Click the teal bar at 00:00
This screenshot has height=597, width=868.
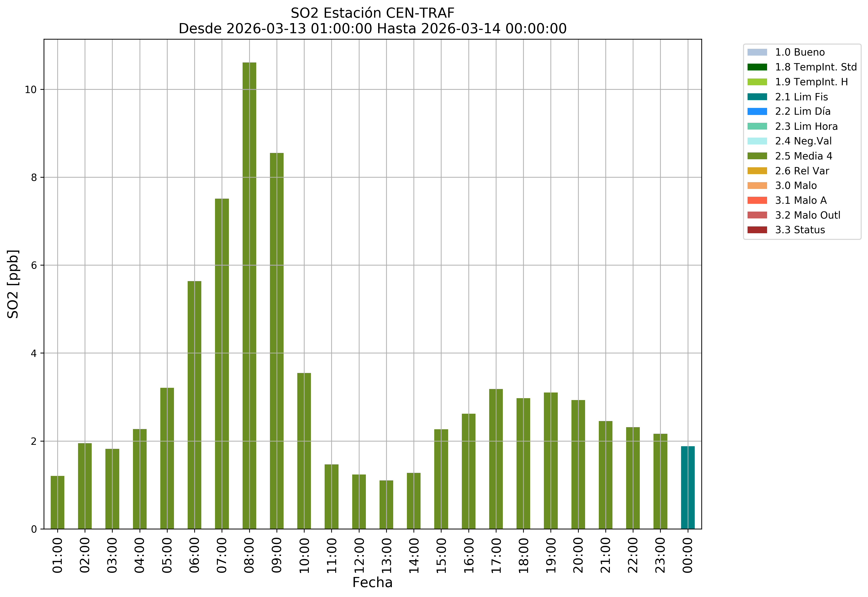tap(688, 487)
